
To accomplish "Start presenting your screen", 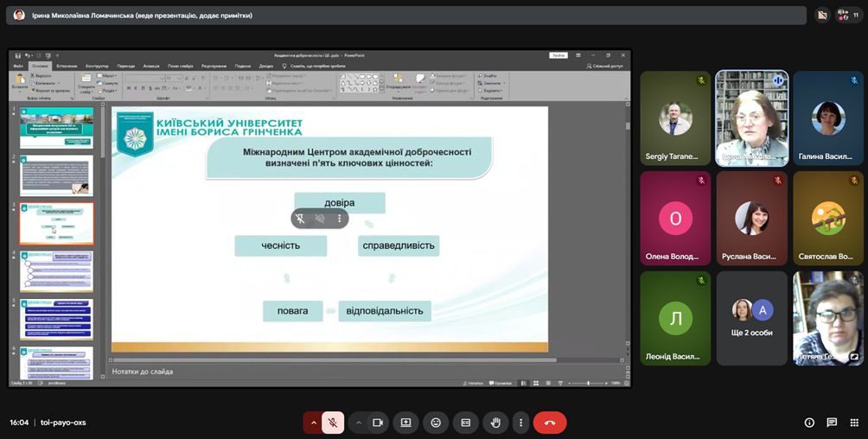I will tap(405, 423).
